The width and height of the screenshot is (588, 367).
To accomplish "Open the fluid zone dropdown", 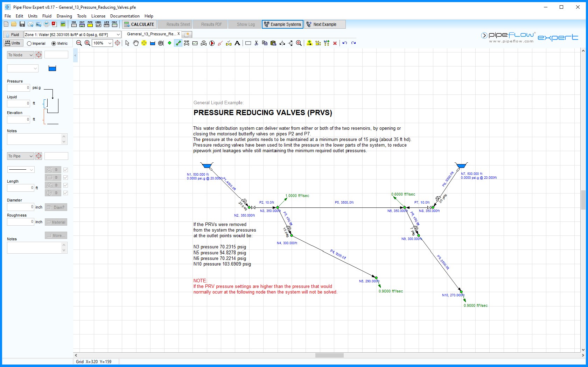I will point(118,34).
